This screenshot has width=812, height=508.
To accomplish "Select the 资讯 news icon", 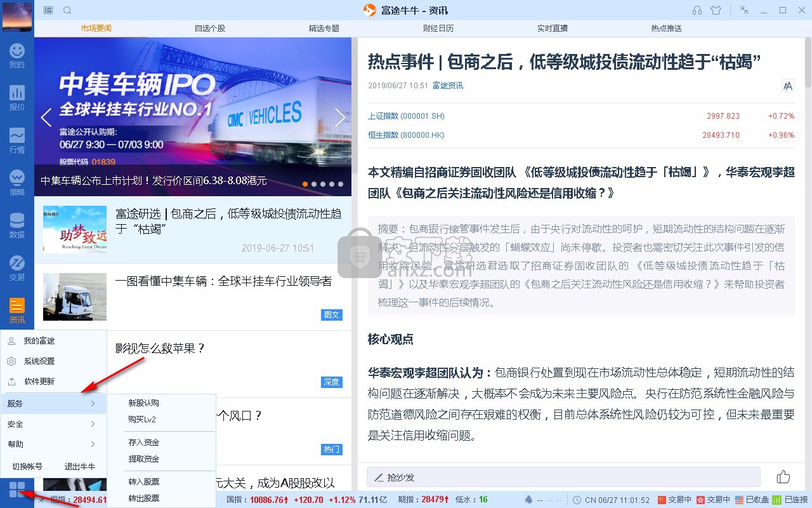I will tap(17, 311).
